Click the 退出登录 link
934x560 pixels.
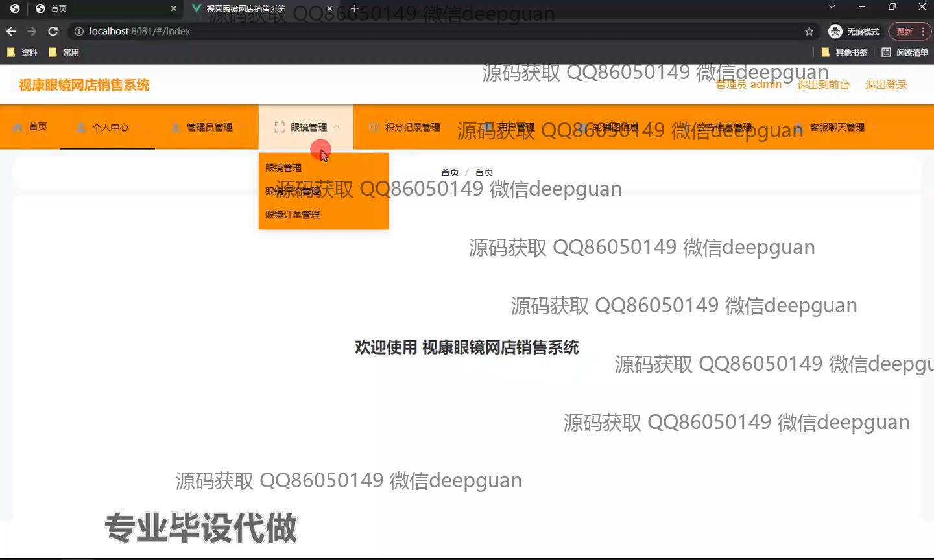click(885, 85)
